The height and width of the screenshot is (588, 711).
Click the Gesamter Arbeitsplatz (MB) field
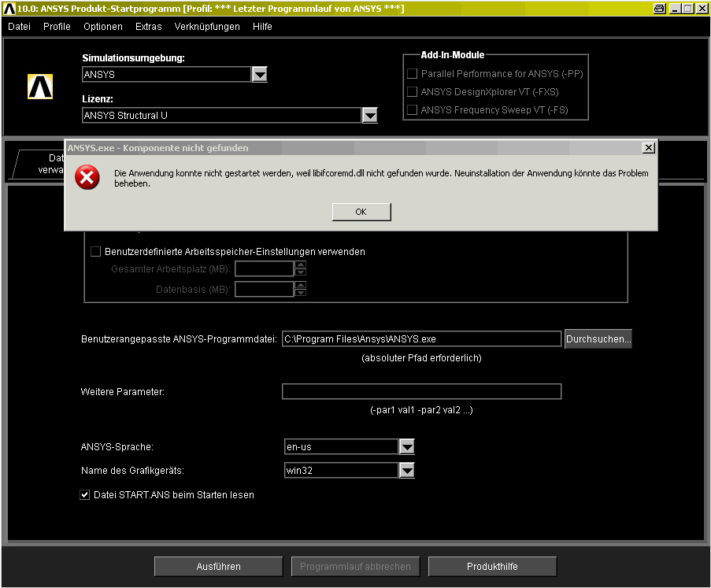point(264,269)
